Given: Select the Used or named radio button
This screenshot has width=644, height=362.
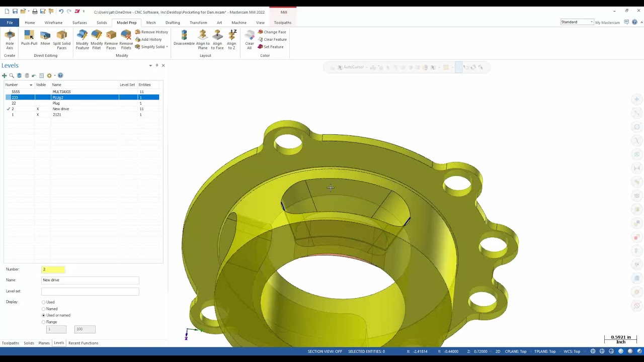Looking at the screenshot, I should (43, 315).
